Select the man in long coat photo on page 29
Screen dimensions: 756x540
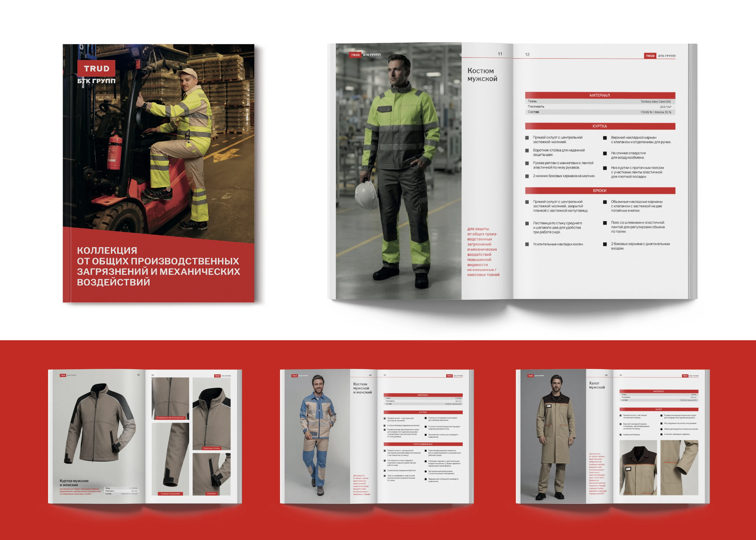click(x=553, y=436)
